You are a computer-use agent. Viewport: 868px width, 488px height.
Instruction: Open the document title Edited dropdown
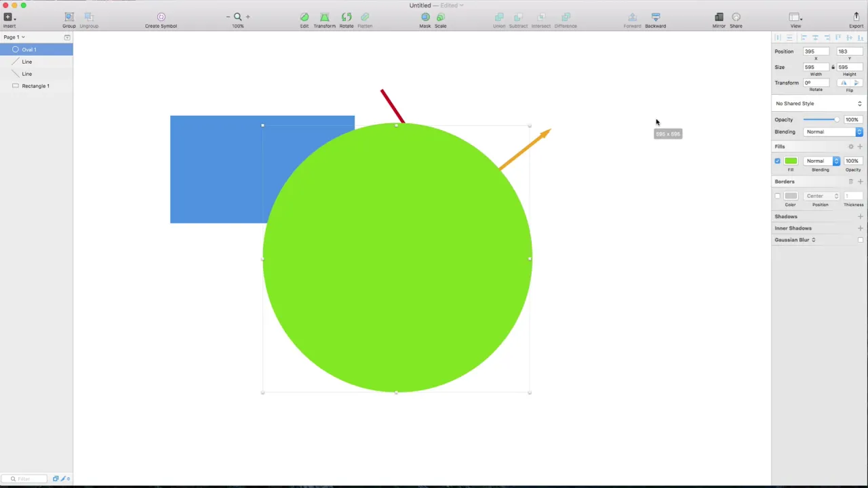pos(452,5)
